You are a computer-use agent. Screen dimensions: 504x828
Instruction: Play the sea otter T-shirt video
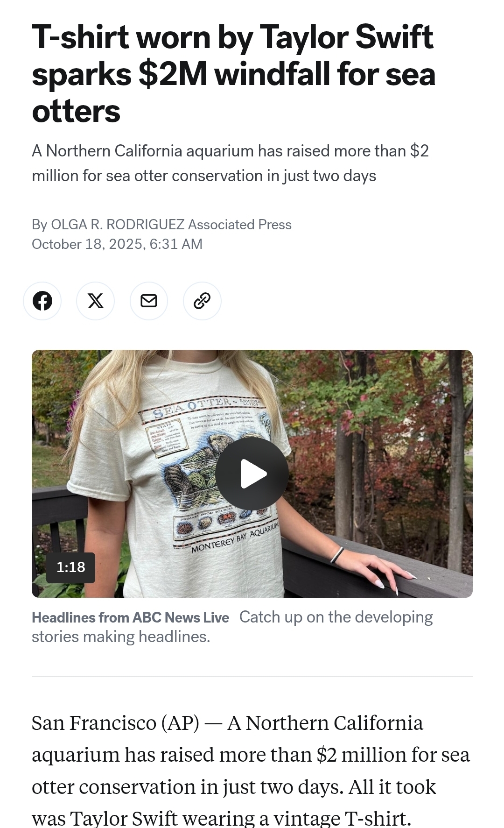pyautogui.click(x=252, y=474)
